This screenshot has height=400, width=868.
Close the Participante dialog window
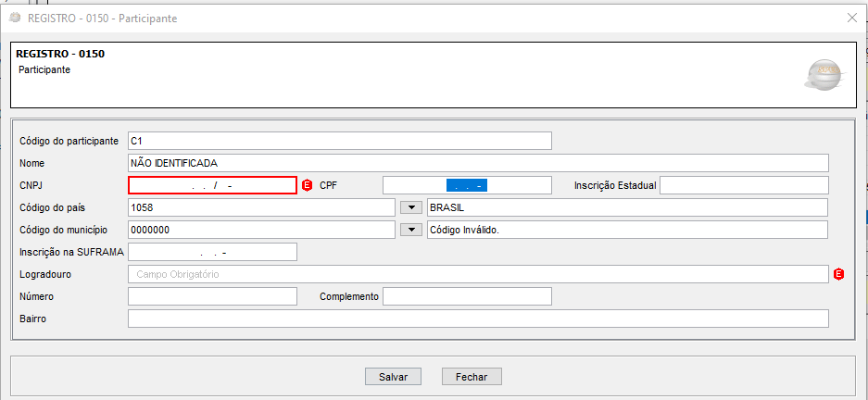coord(851,18)
